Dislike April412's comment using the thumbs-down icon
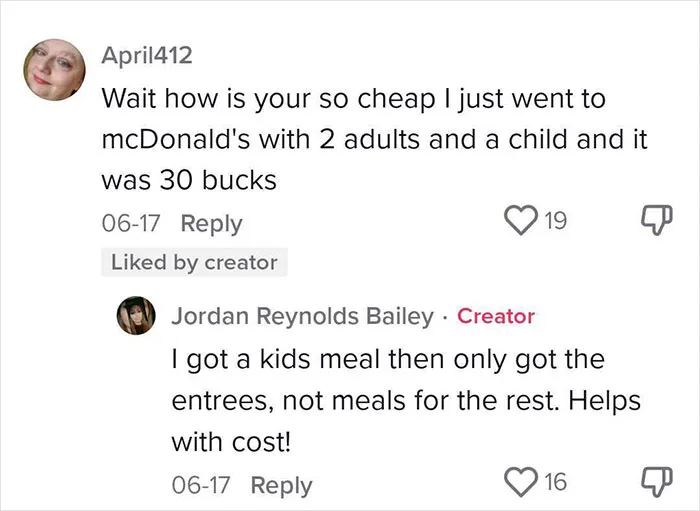Screen dimensions: 700x511 pyautogui.click(x=657, y=220)
